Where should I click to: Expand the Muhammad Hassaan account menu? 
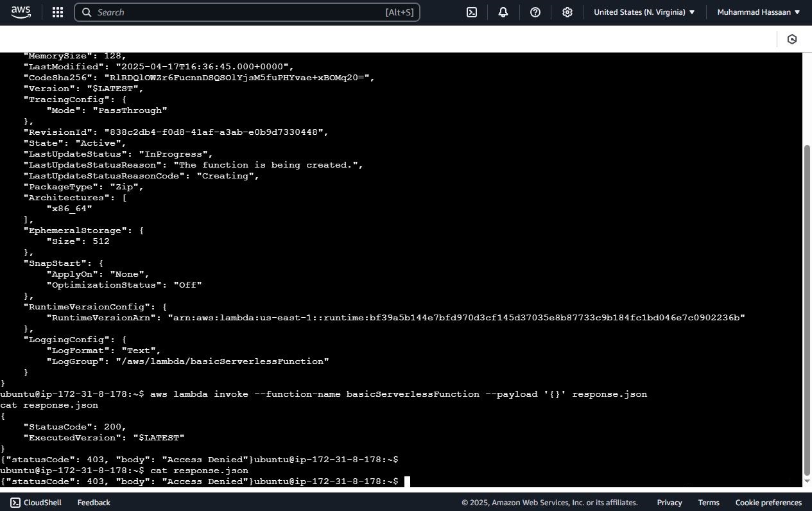coord(759,12)
